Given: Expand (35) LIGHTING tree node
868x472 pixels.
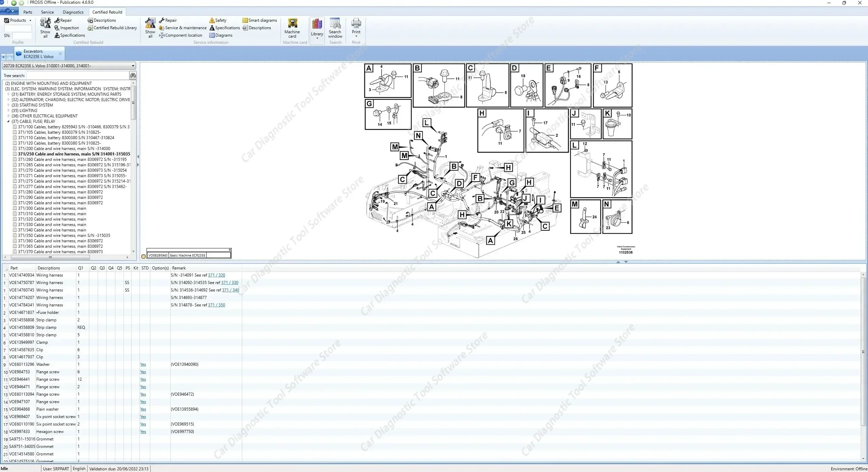Looking at the screenshot, I should 9,111.
